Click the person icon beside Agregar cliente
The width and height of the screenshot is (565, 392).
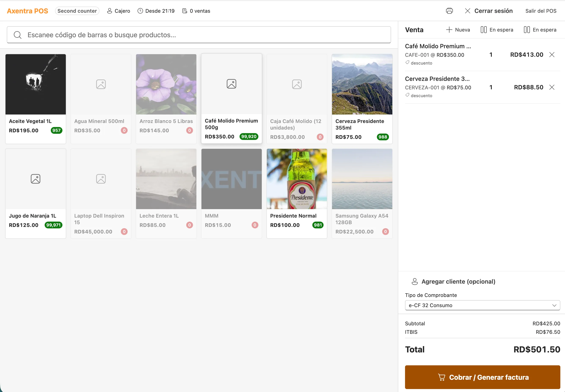(415, 282)
